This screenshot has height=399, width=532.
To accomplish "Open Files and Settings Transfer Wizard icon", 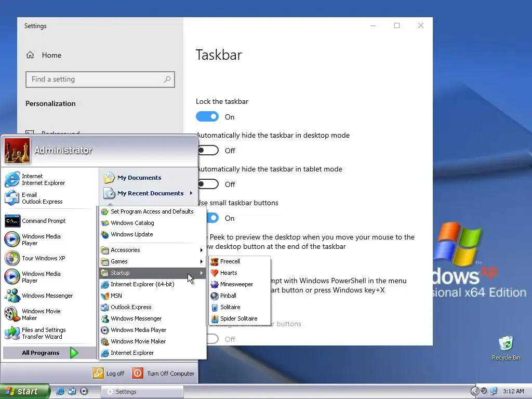I will point(12,333).
